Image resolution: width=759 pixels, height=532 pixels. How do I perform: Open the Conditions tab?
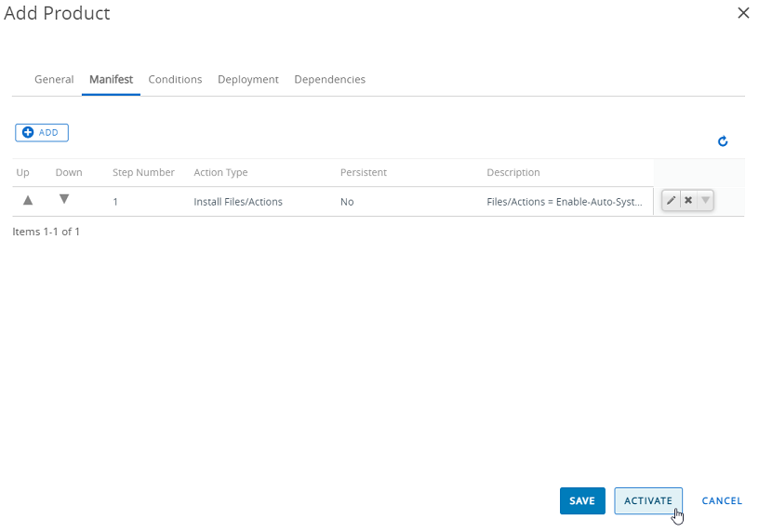point(175,79)
